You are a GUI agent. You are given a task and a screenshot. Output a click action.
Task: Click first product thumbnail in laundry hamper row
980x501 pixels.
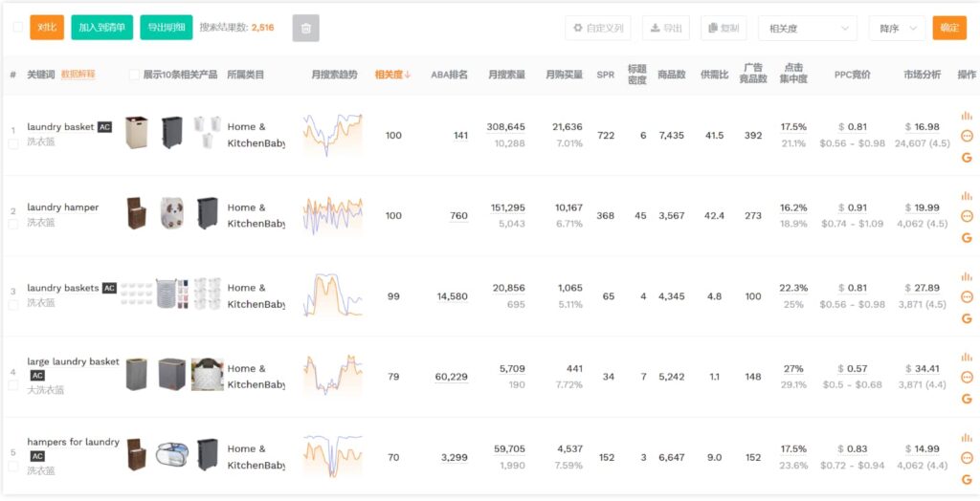coord(140,215)
